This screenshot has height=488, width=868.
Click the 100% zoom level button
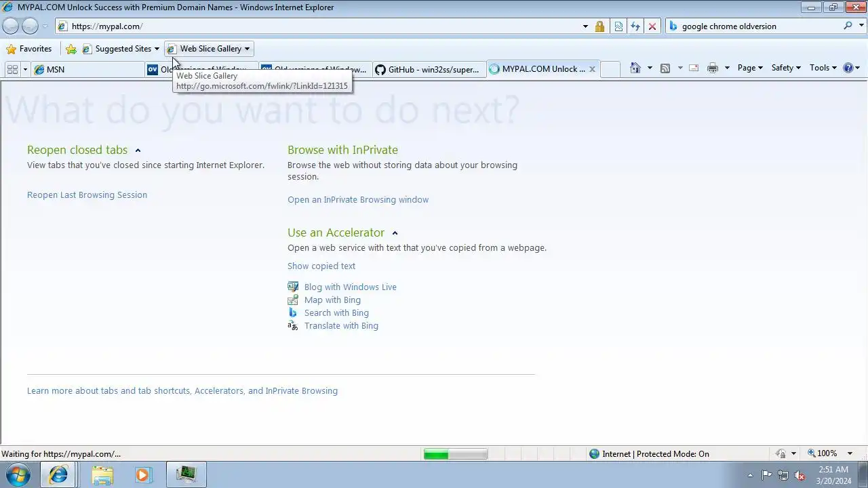(822, 454)
